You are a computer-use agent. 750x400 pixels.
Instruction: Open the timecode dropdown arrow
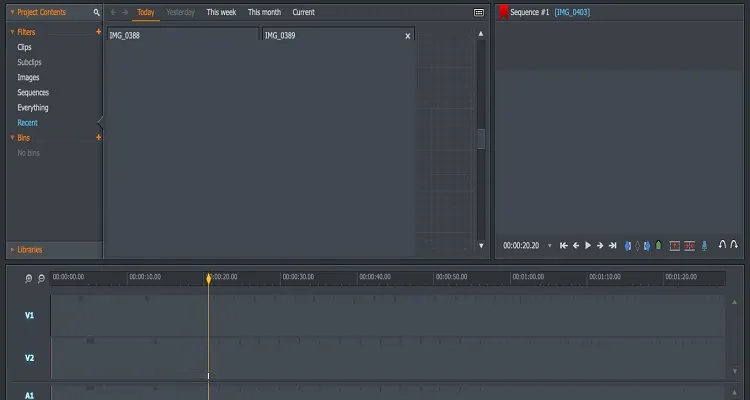550,246
